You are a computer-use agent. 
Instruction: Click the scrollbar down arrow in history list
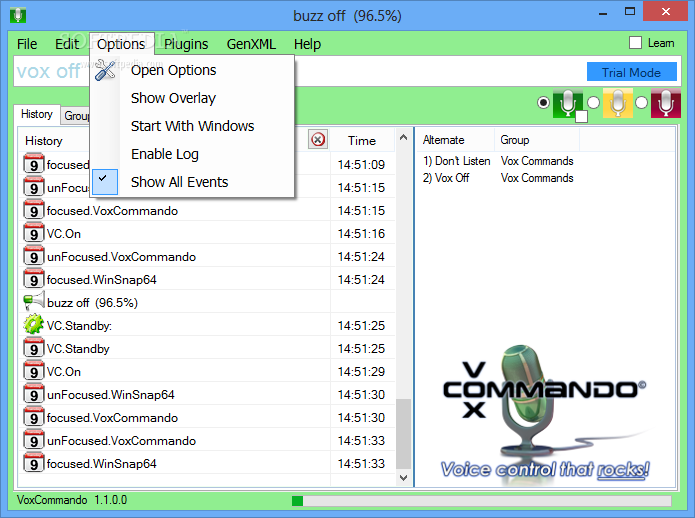click(403, 478)
